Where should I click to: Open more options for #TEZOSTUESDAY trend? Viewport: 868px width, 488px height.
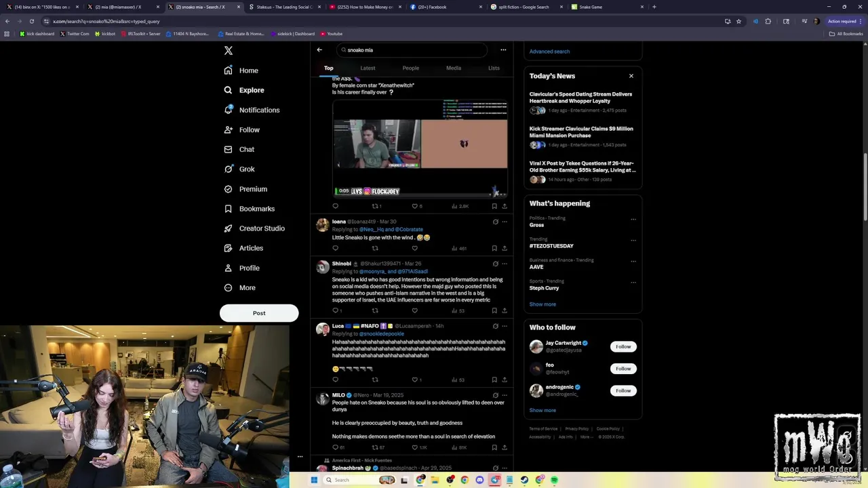pyautogui.click(x=633, y=240)
